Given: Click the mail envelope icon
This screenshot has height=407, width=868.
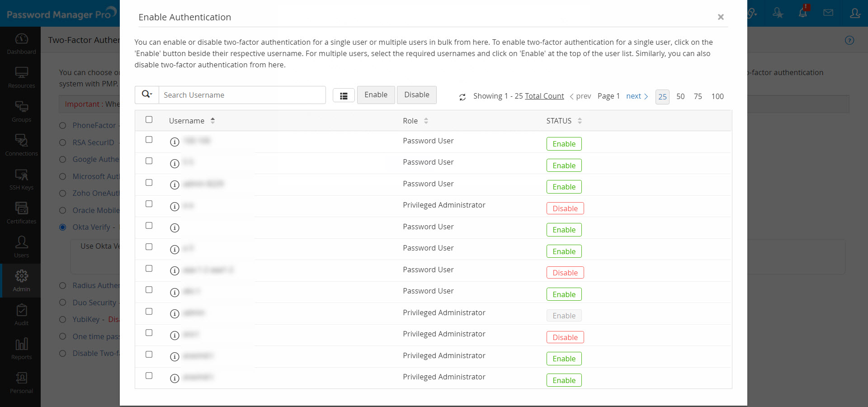Looking at the screenshot, I should click(x=828, y=13).
